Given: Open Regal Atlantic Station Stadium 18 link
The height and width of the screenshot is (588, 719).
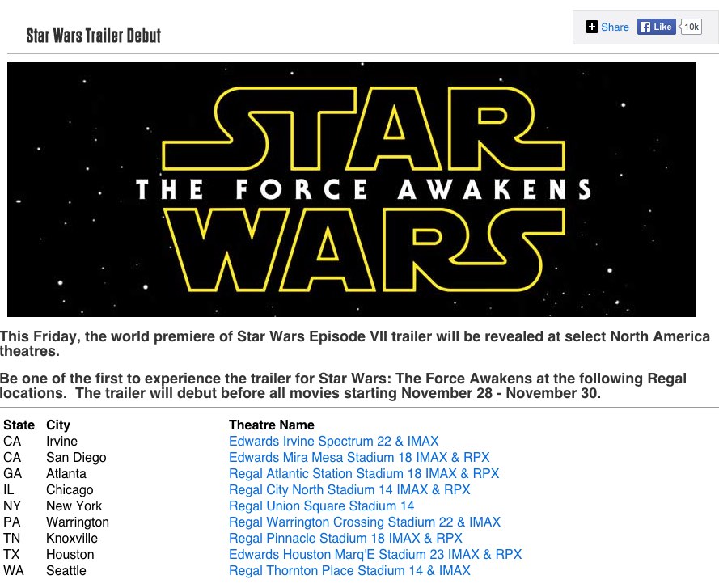Looking at the screenshot, I should pos(364,473).
